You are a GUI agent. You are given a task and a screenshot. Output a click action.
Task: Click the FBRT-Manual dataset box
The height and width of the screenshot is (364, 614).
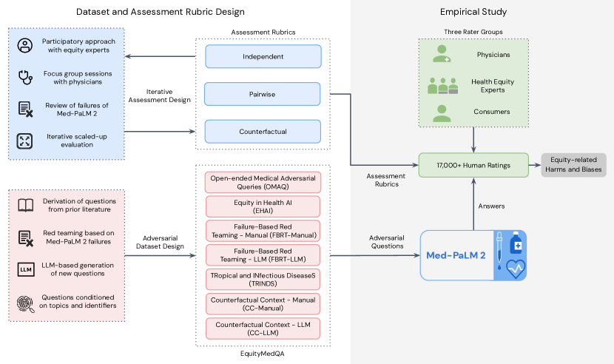(263, 231)
